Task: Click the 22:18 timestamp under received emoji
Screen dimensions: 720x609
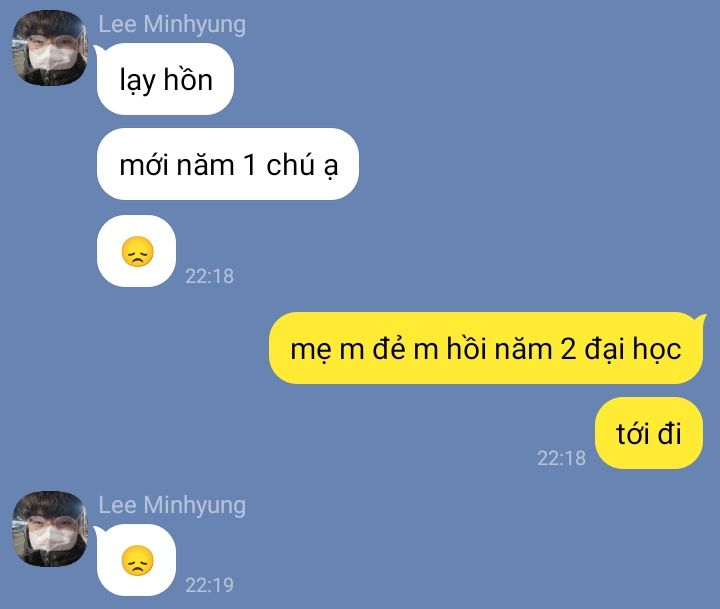Action: click(209, 276)
